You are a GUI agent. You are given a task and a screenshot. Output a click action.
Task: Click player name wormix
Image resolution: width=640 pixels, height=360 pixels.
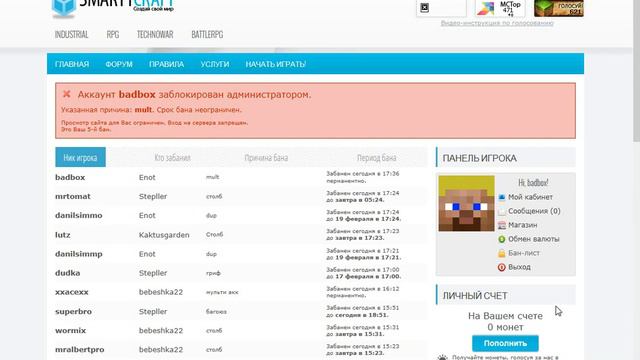tap(71, 330)
